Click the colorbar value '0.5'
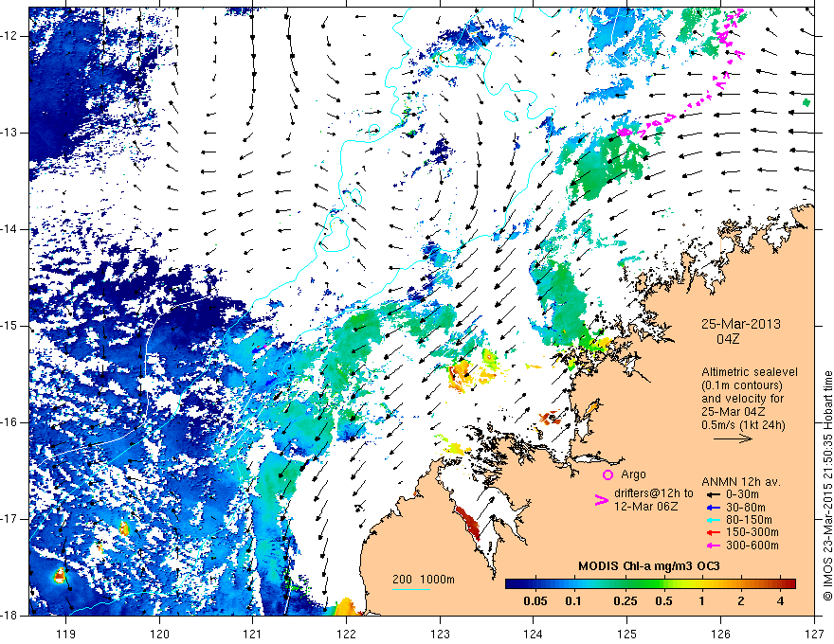 663,601
